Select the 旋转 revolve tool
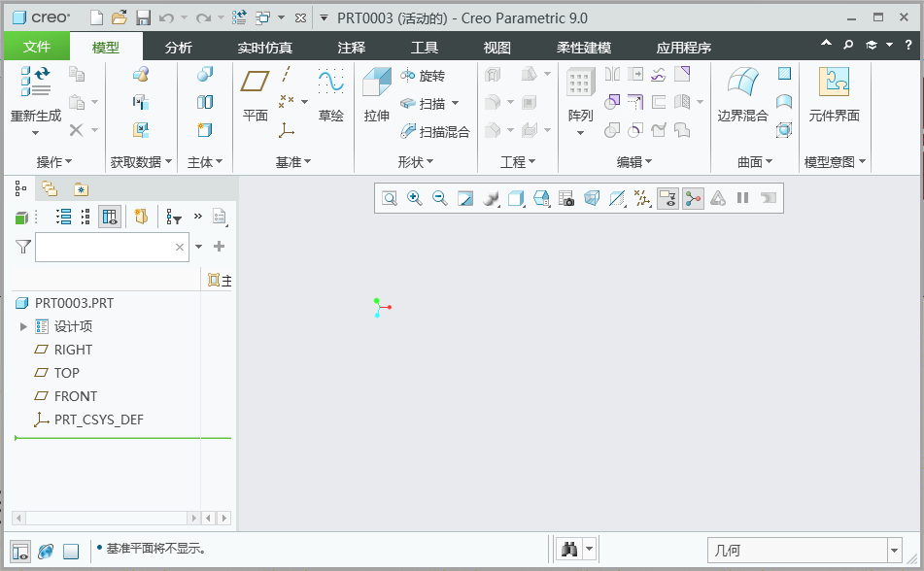924x571 pixels. pyautogui.click(x=423, y=76)
